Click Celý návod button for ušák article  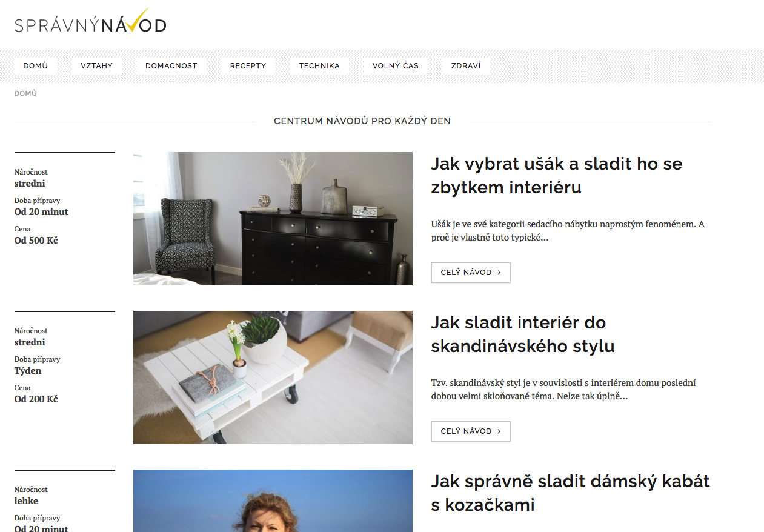click(471, 273)
